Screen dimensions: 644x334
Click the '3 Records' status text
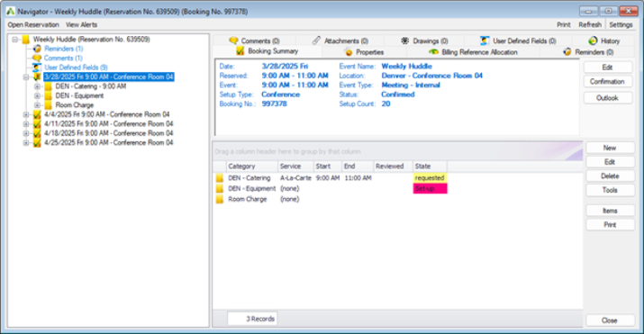(260, 319)
